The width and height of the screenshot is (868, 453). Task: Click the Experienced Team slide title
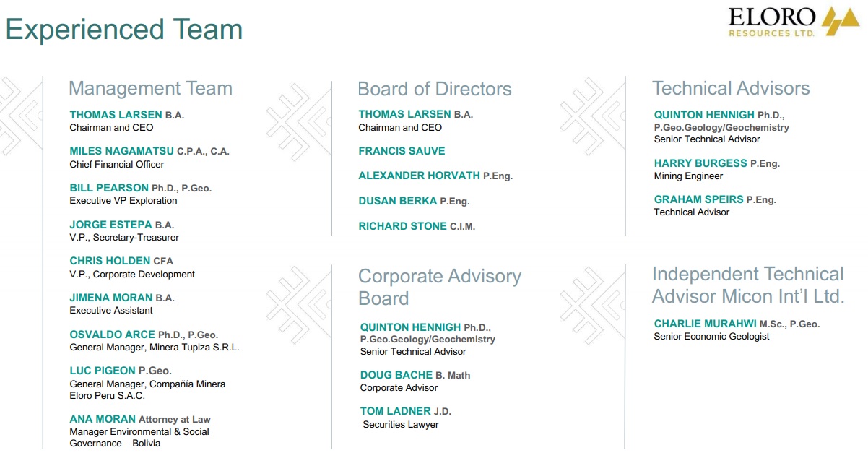(x=123, y=30)
